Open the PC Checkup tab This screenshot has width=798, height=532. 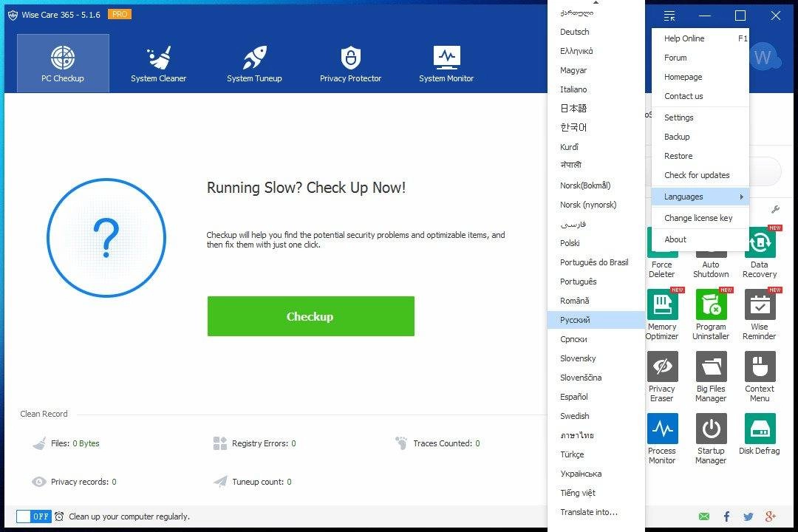click(63, 63)
